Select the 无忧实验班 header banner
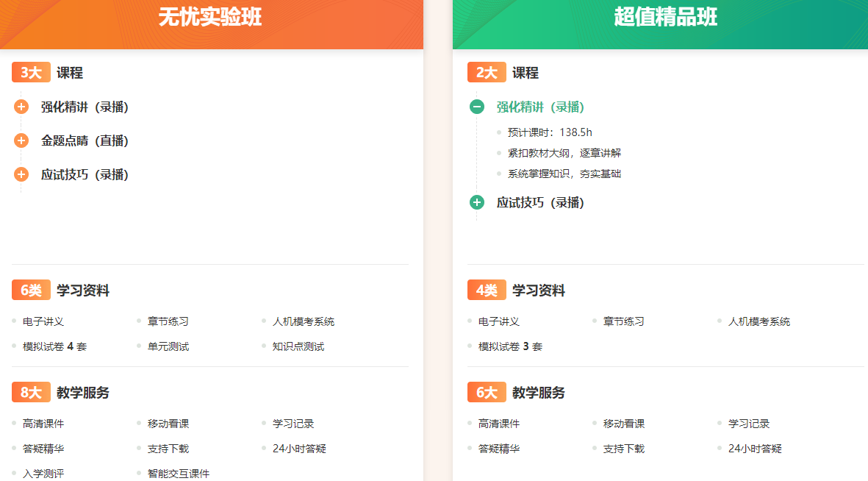 (212, 18)
